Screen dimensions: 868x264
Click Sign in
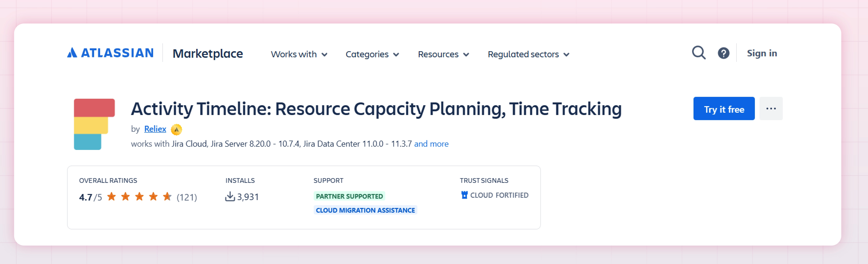click(x=762, y=53)
